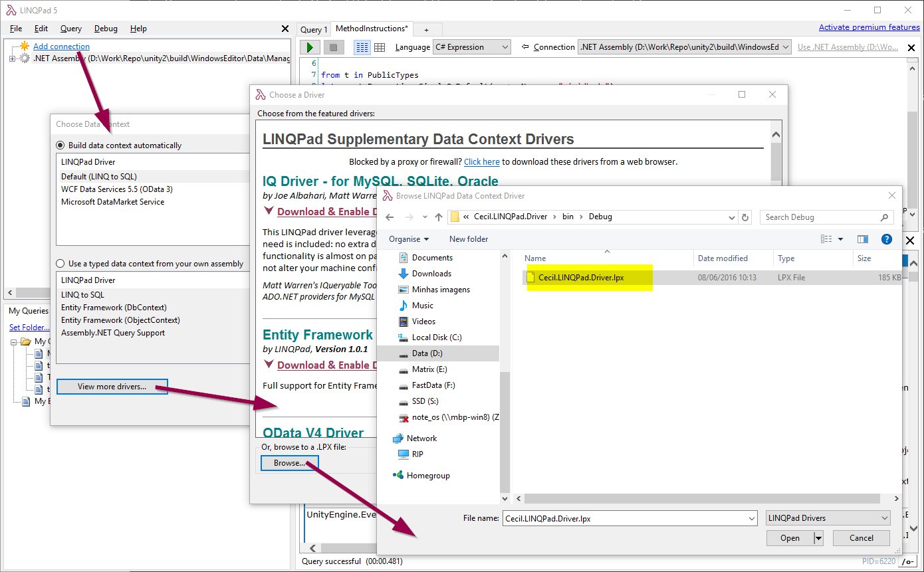Open the Debug menu

(x=105, y=28)
